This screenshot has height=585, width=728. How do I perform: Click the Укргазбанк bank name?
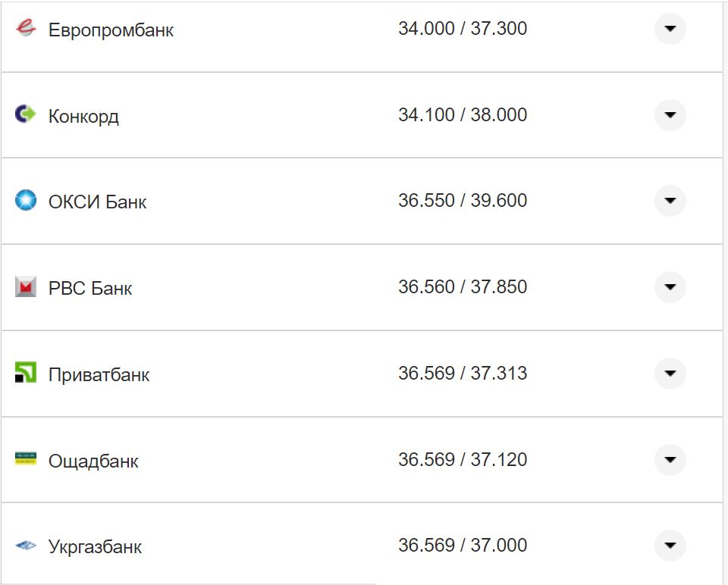coord(95,547)
